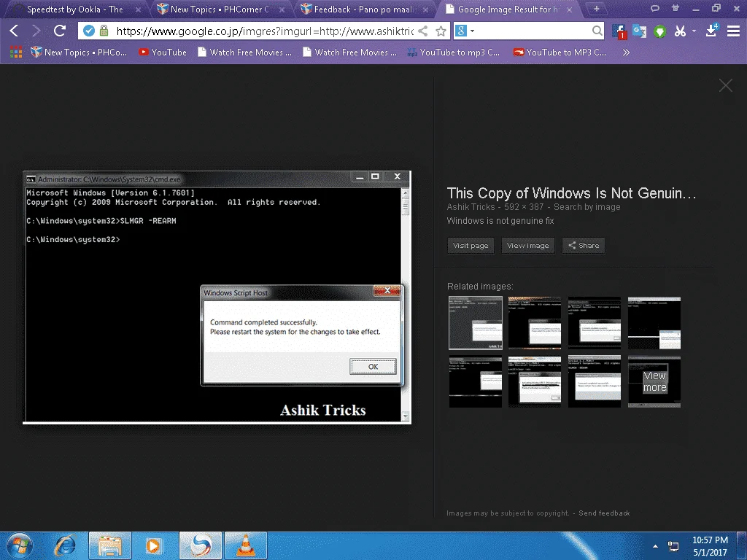Click the magnifier search icon
The width and height of the screenshot is (747, 560).
(597, 31)
